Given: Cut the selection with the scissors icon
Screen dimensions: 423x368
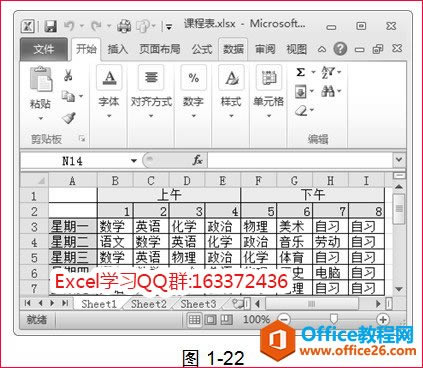Looking at the screenshot, I should 68,75.
